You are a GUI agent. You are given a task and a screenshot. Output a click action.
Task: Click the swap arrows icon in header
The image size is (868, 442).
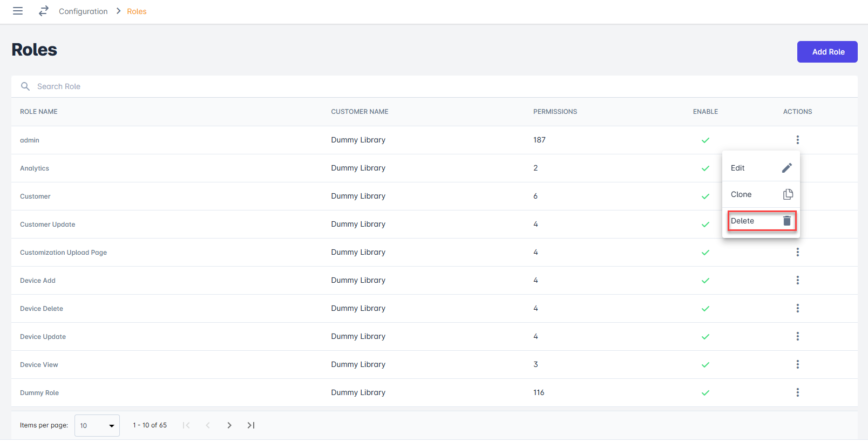pyautogui.click(x=44, y=11)
